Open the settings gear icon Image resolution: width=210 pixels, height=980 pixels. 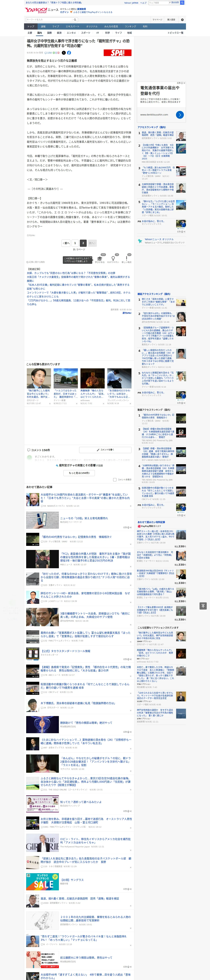click(182, 19)
